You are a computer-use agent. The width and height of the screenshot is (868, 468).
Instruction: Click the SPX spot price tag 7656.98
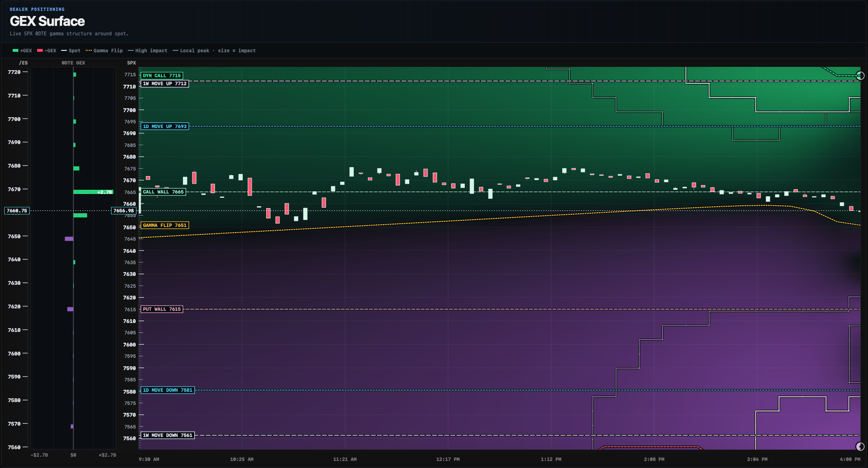tap(124, 210)
